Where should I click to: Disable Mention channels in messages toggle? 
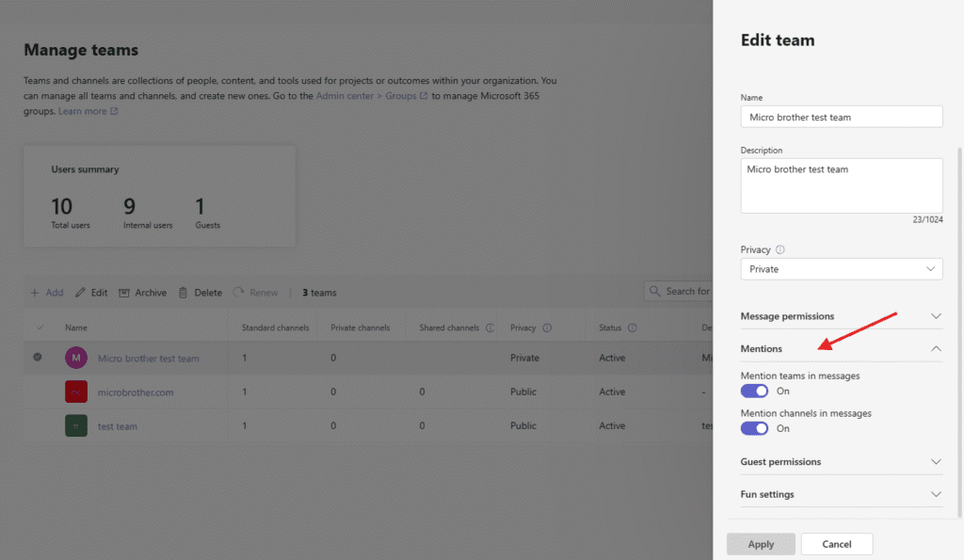755,428
